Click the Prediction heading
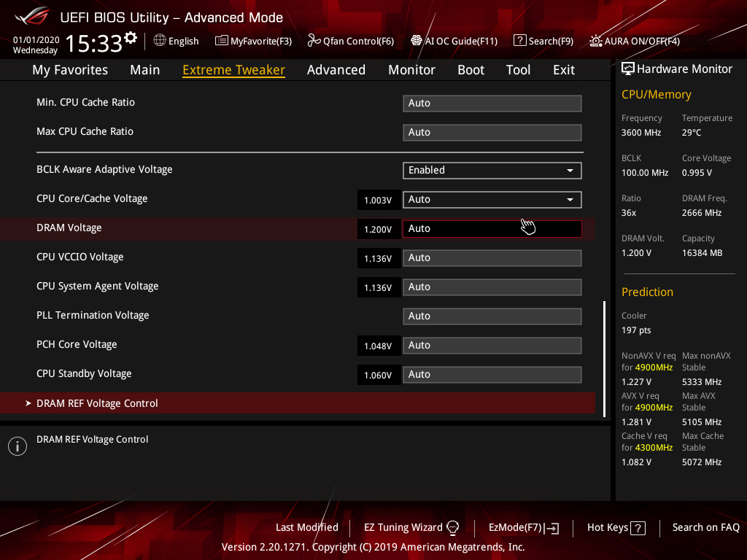This screenshot has height=560, width=747. [x=647, y=292]
